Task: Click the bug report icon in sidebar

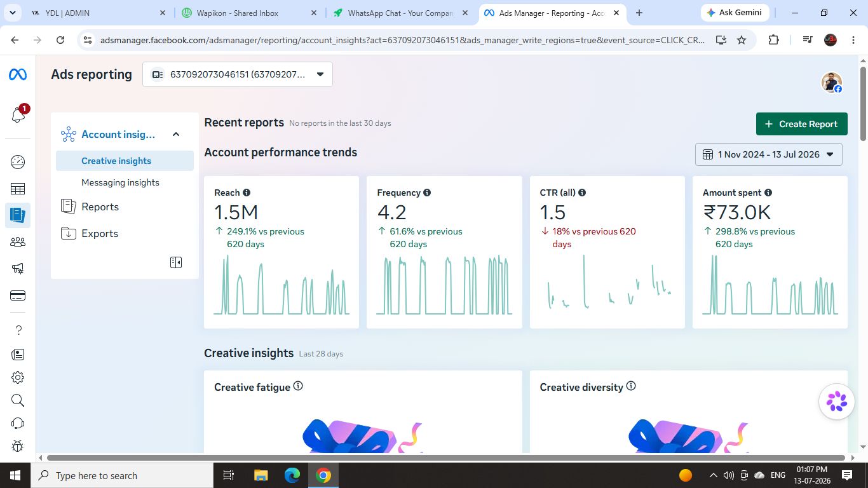Action: click(x=18, y=446)
